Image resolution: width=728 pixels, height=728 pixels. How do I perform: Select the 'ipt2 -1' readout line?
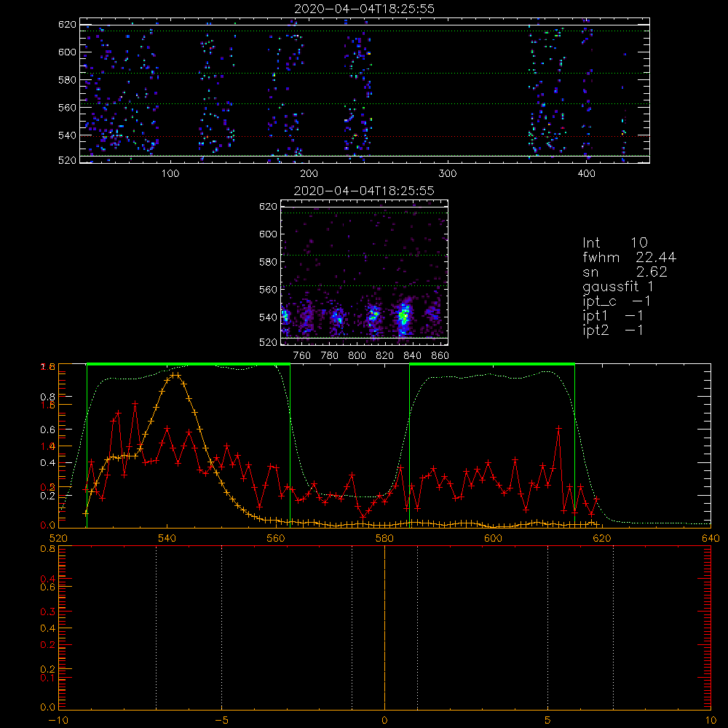point(613,330)
